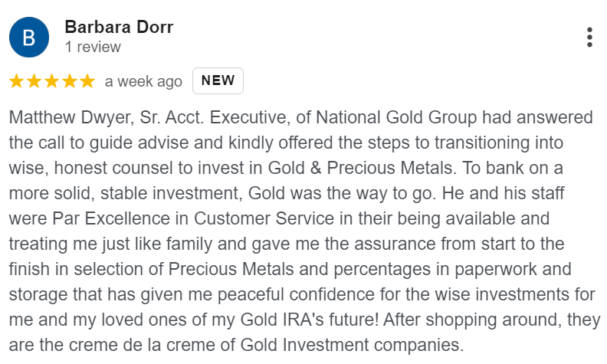Click the blue B profile avatar
This screenshot has height=364, width=607.
(29, 38)
